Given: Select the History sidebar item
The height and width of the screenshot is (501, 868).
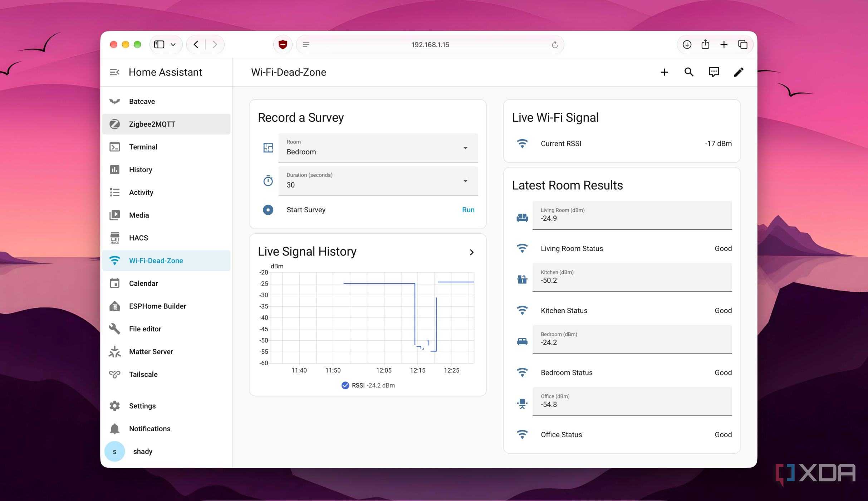Looking at the screenshot, I should (166, 170).
